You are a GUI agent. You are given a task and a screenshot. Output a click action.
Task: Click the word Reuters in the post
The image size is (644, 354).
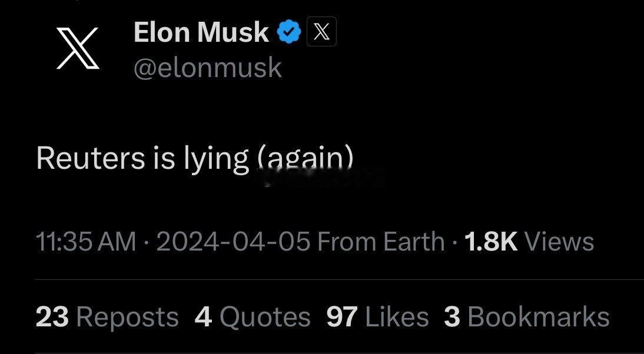pyautogui.click(x=91, y=158)
